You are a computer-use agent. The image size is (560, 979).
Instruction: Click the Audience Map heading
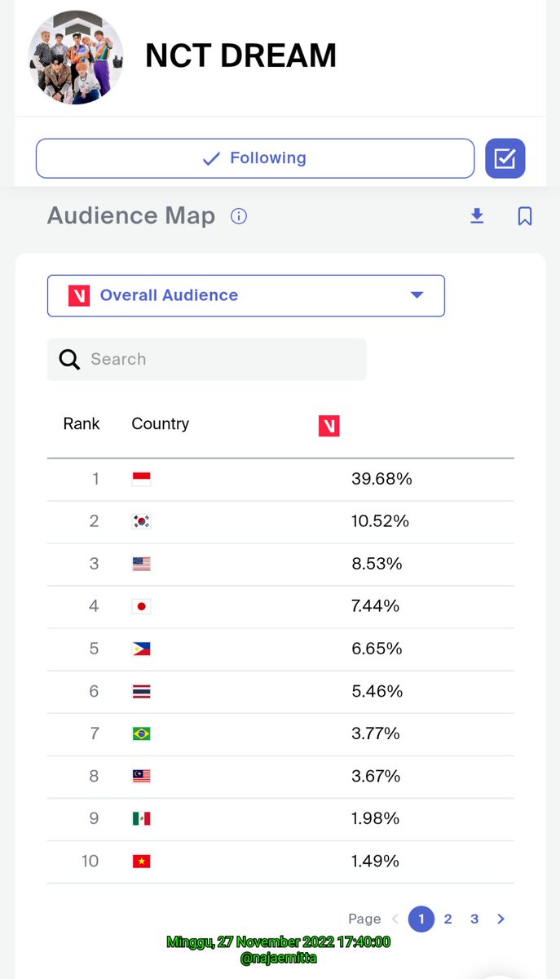[131, 215]
